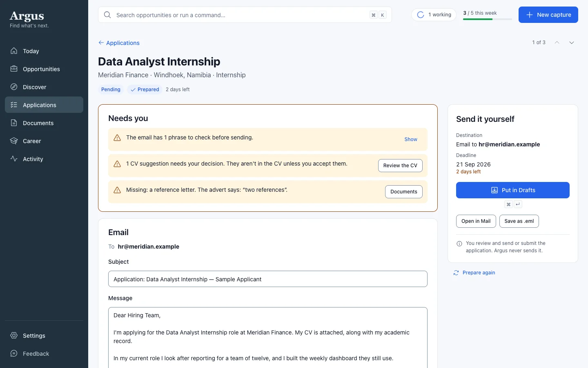588x368 pixels.
Task: Click the Opportunities briefcase icon
Action: click(x=14, y=69)
